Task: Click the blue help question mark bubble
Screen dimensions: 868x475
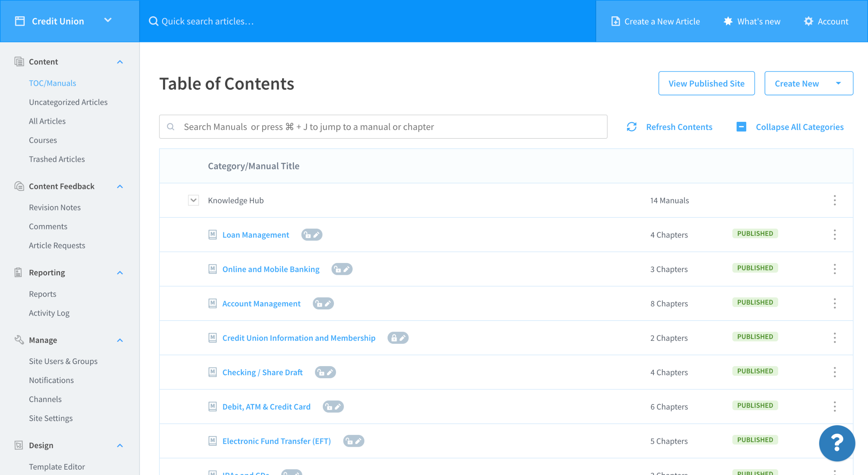Action: 836,443
